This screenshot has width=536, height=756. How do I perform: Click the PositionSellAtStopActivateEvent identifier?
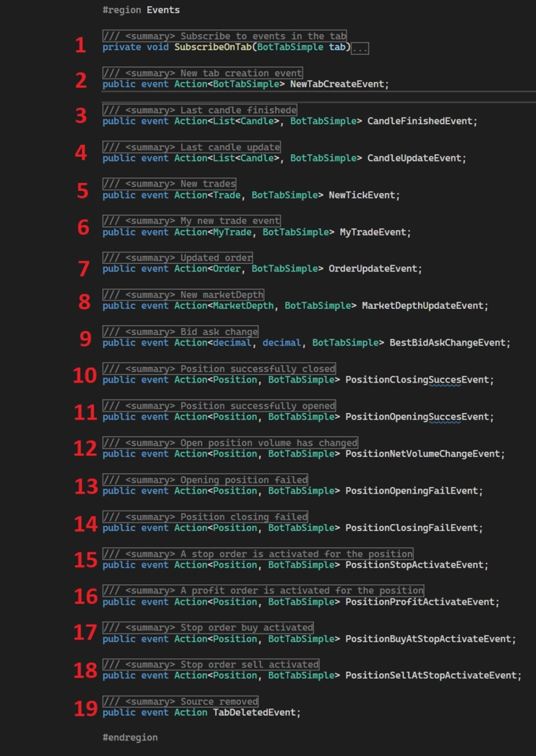[431, 676]
